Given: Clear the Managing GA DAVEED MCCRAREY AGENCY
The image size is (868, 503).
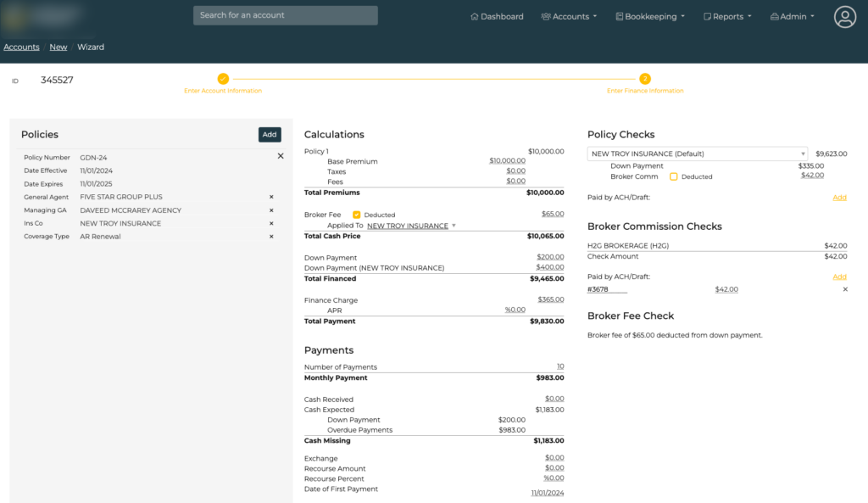Looking at the screenshot, I should [271, 210].
